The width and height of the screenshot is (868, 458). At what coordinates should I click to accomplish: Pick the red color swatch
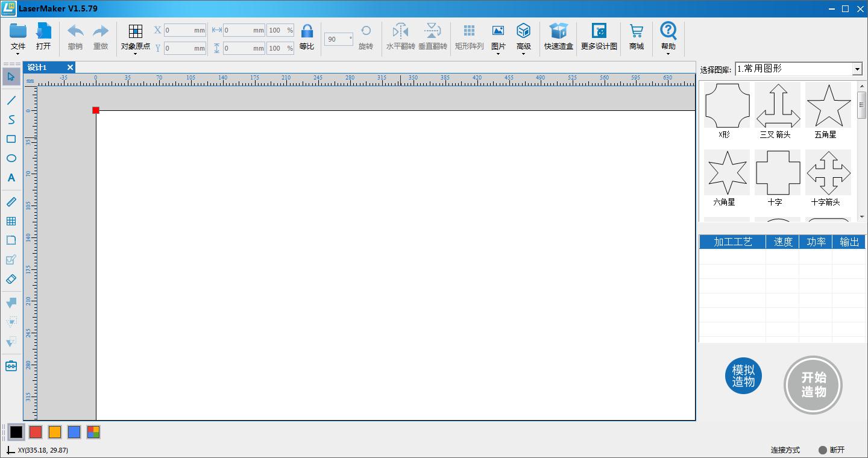(36, 432)
